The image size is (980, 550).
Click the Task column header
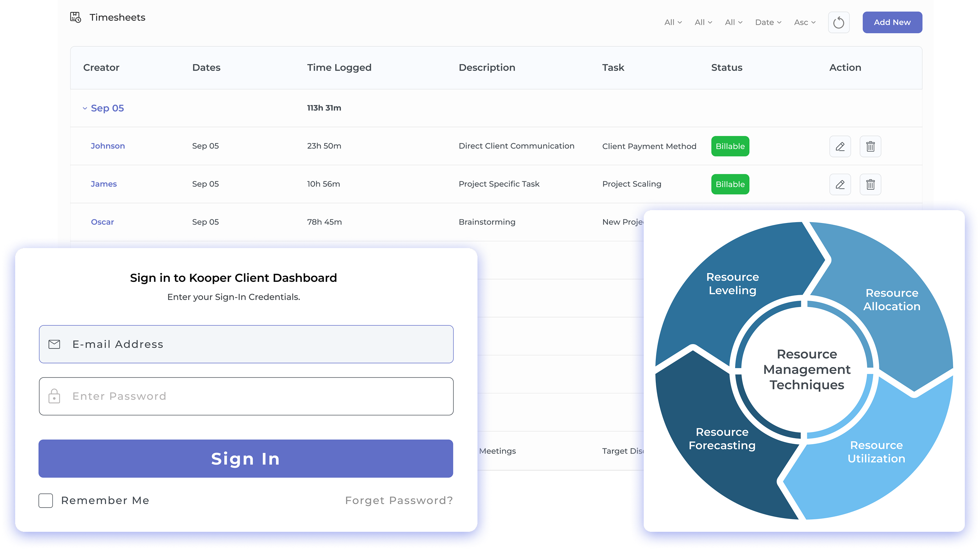tap(613, 68)
